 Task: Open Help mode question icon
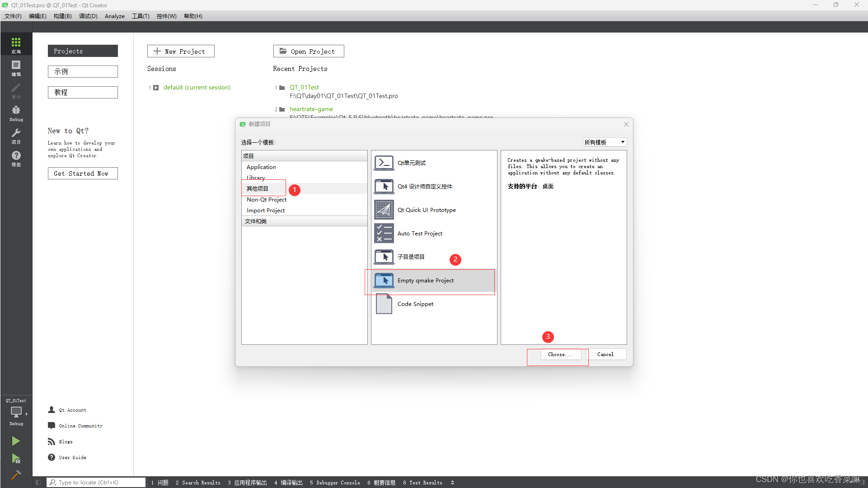point(16,158)
